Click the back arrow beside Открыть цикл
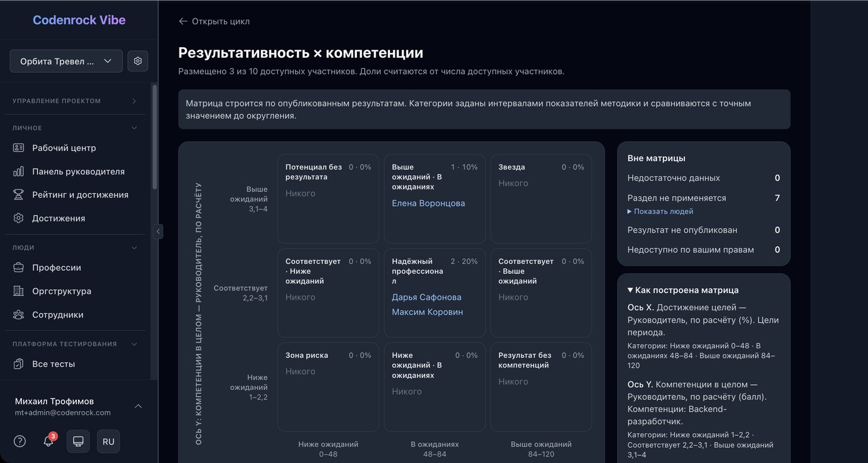This screenshot has width=868, height=463. (183, 21)
